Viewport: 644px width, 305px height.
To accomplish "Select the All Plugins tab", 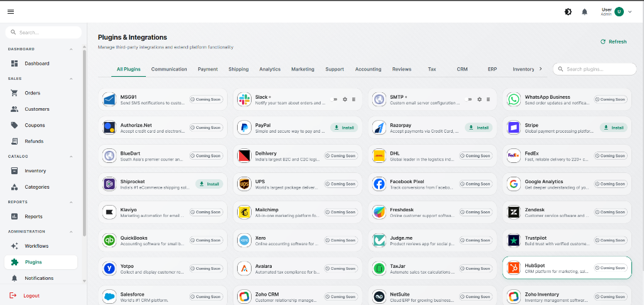I will [128, 69].
